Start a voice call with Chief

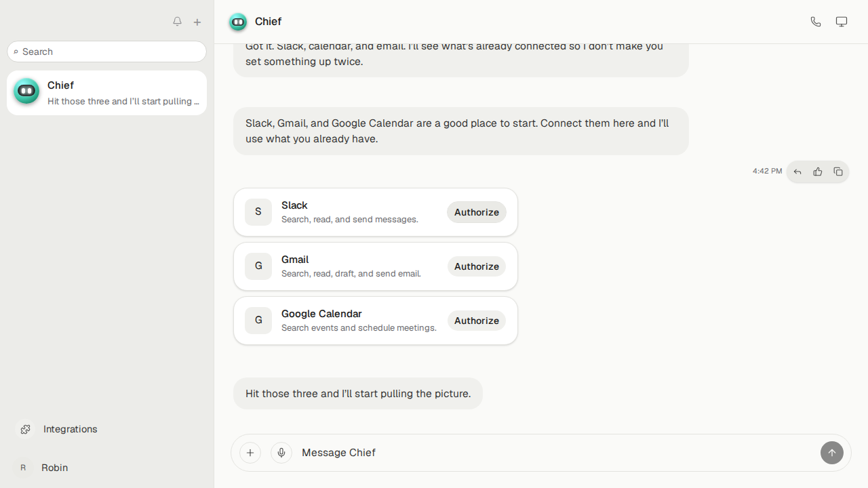click(816, 22)
